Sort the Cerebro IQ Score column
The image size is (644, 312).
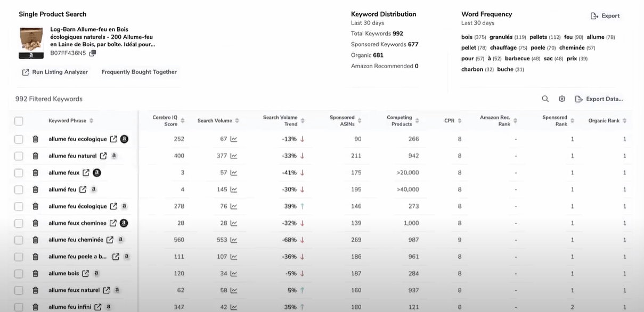click(183, 121)
